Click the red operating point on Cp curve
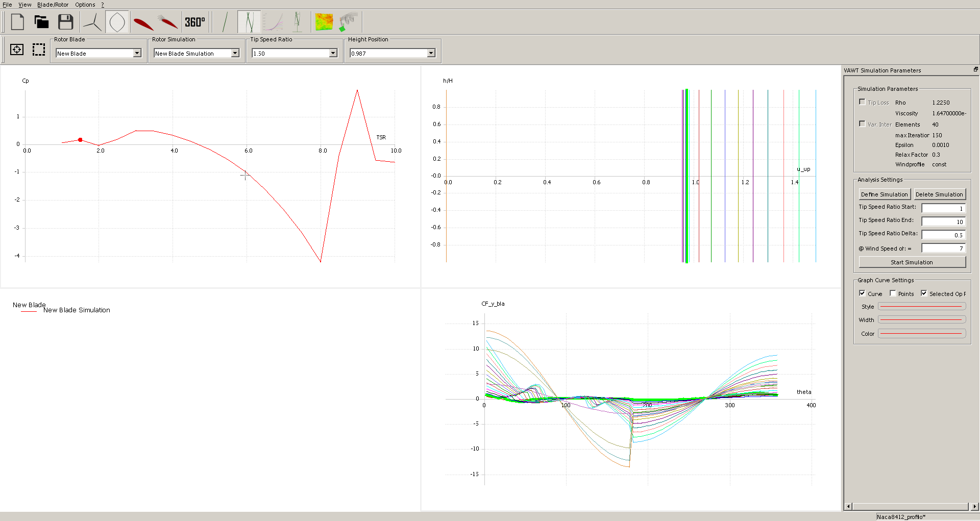The height and width of the screenshot is (521, 980). tap(80, 140)
